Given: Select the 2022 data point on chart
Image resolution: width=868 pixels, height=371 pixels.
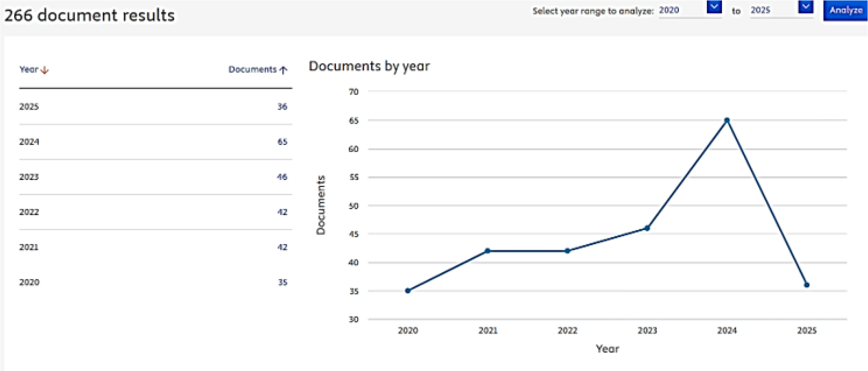Looking at the screenshot, I should [567, 251].
